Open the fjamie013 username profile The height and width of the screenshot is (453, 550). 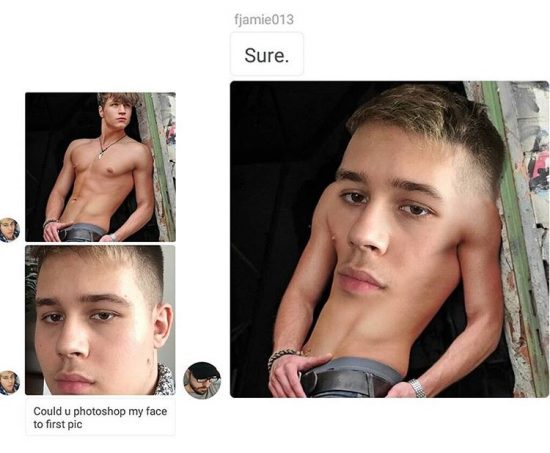click(264, 19)
